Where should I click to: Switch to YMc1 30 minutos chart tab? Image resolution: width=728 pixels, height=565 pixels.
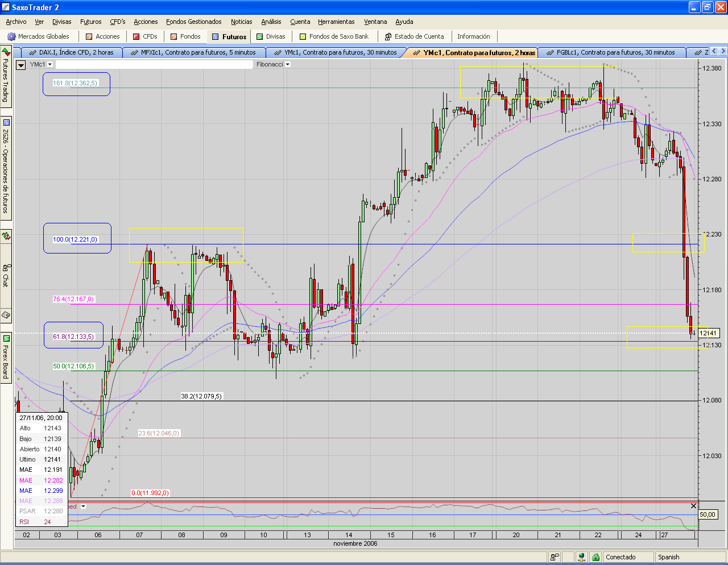click(x=336, y=52)
